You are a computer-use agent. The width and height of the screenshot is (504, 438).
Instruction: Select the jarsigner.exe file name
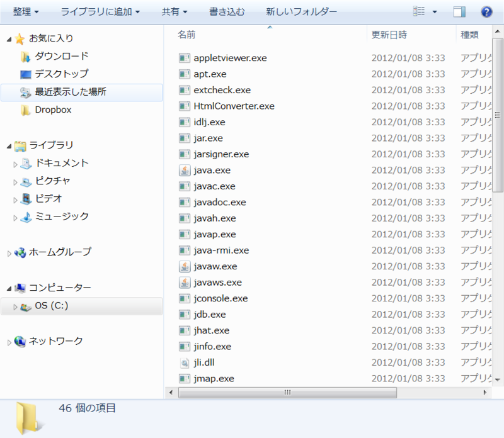click(x=221, y=154)
